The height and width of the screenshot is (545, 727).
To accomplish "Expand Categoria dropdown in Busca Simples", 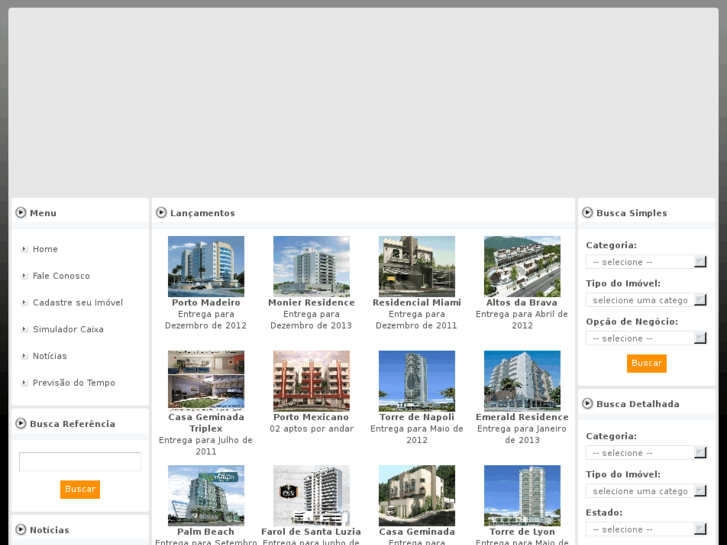I will (646, 262).
